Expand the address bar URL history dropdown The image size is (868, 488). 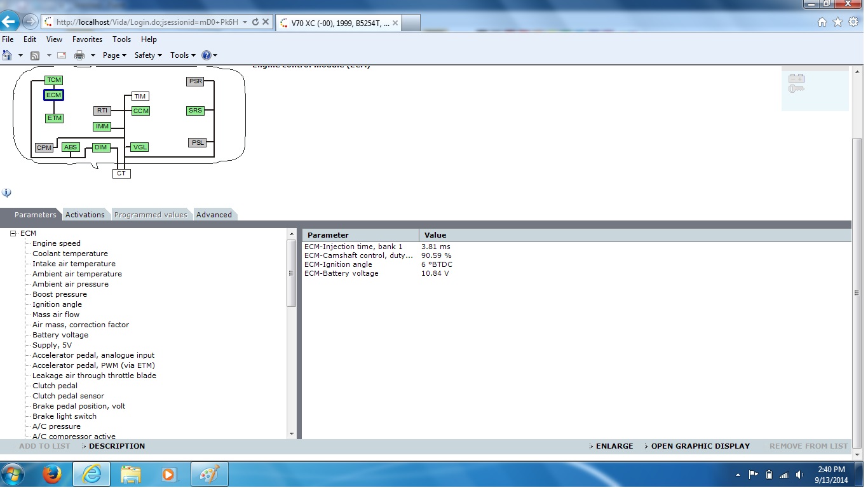click(245, 22)
